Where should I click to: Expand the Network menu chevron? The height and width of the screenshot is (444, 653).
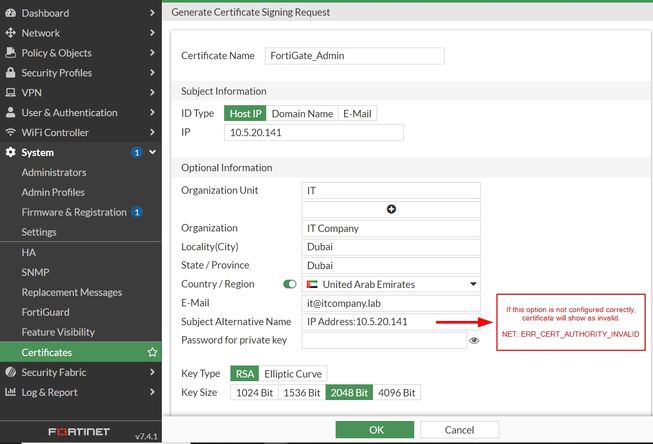[x=152, y=32]
